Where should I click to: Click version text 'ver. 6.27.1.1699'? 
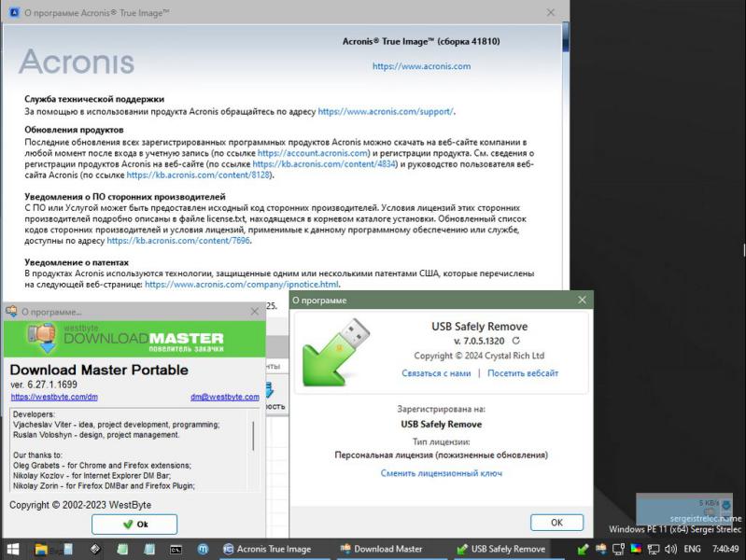coord(44,385)
